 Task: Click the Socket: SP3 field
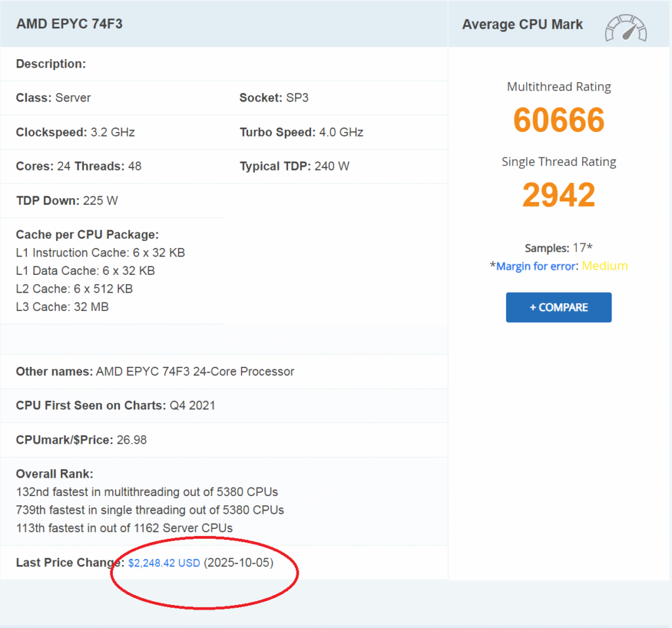274,98
